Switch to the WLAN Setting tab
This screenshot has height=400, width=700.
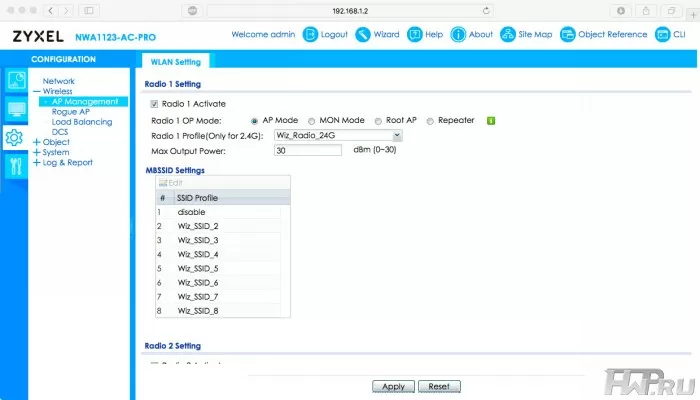pos(175,62)
